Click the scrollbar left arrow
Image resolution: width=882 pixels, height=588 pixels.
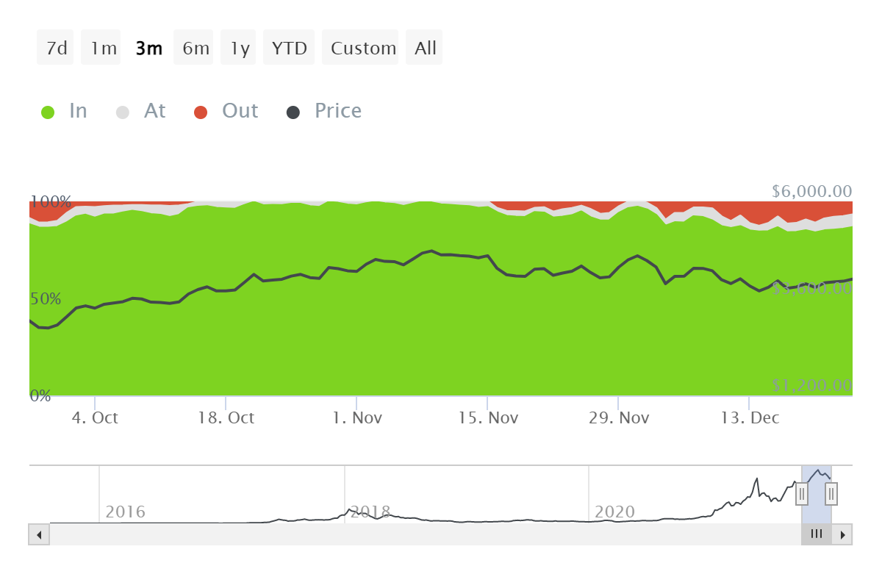[x=39, y=534]
